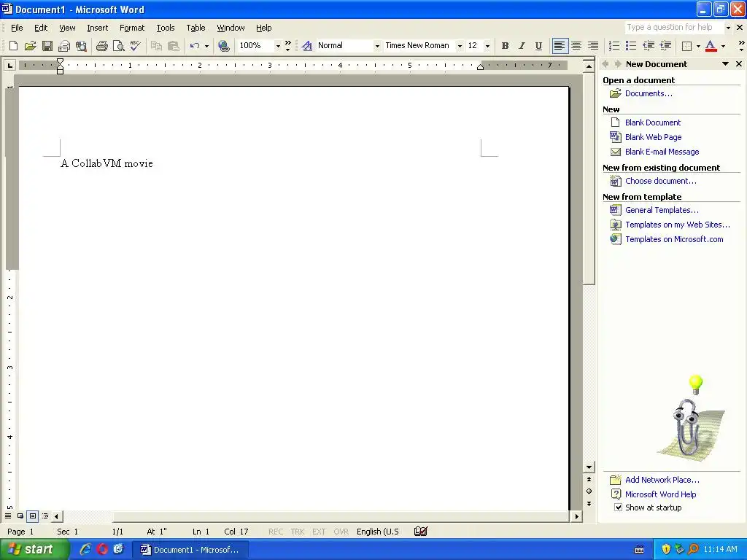Screen dimensions: 747x560
Task: Click Document1 Word taskbar button
Action: pyautogui.click(x=190, y=550)
